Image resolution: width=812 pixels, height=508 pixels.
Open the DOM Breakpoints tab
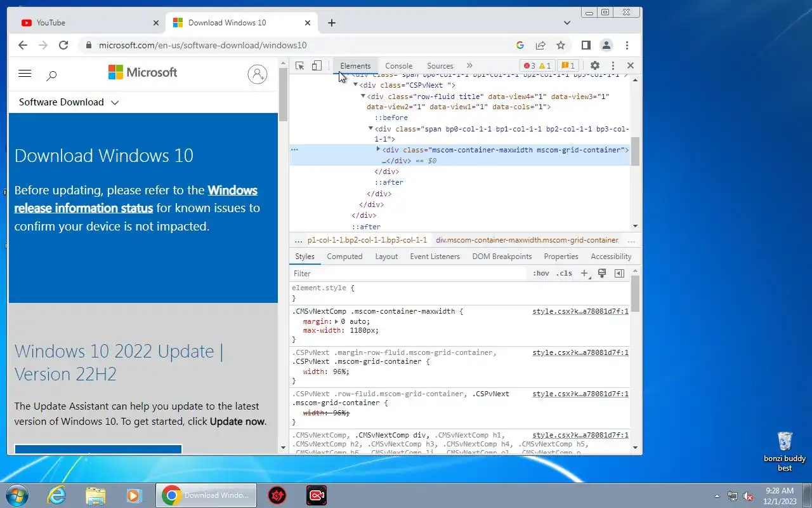pos(502,257)
